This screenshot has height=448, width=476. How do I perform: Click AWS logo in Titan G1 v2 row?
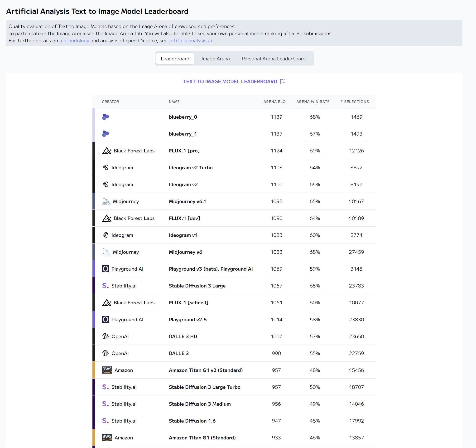[107, 370]
